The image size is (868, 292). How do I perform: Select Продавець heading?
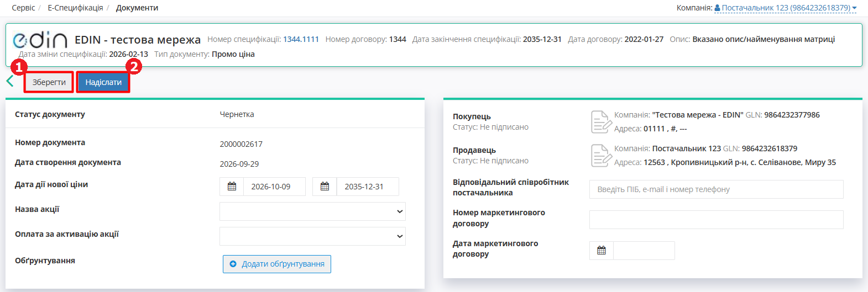[x=474, y=150]
